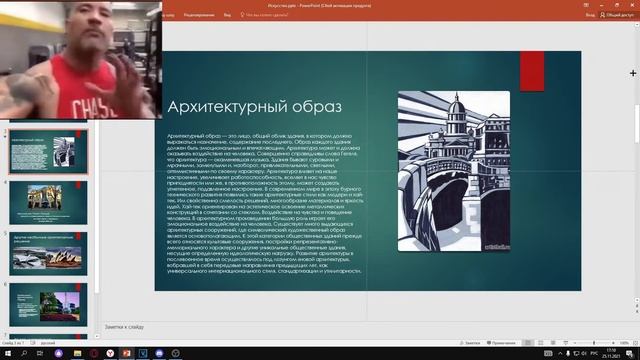
Task: Open volume tray icon
Action: click(584, 353)
